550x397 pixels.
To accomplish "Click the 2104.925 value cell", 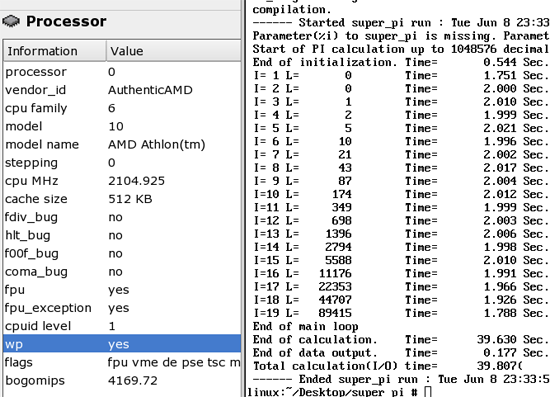I will click(136, 181).
